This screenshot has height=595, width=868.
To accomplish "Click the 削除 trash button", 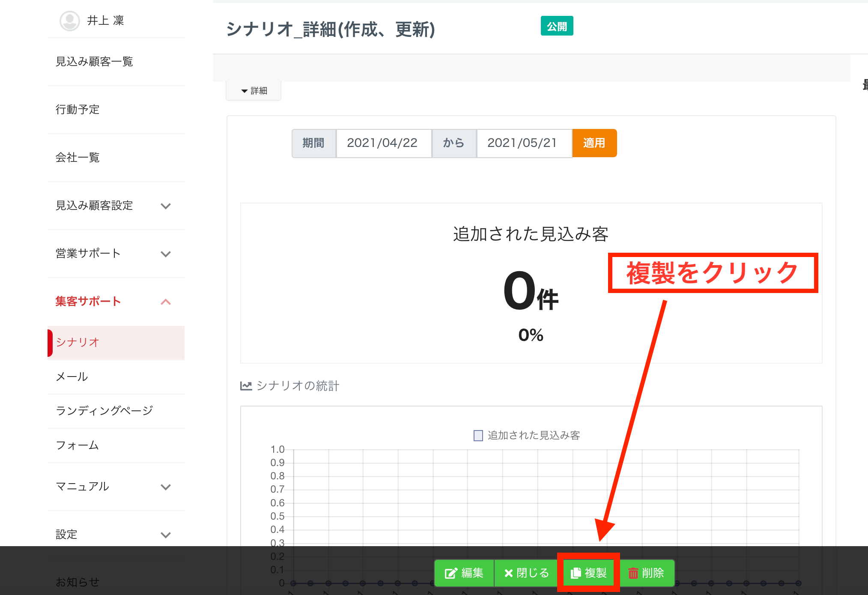I will pyautogui.click(x=646, y=573).
